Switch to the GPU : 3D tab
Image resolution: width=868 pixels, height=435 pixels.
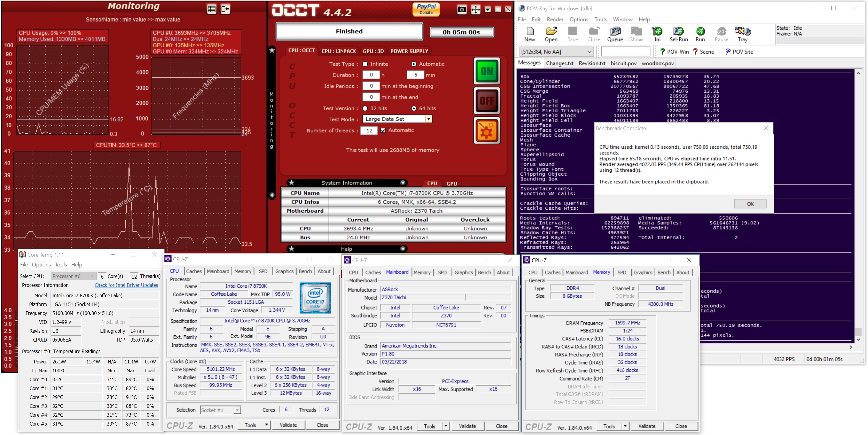(x=373, y=51)
